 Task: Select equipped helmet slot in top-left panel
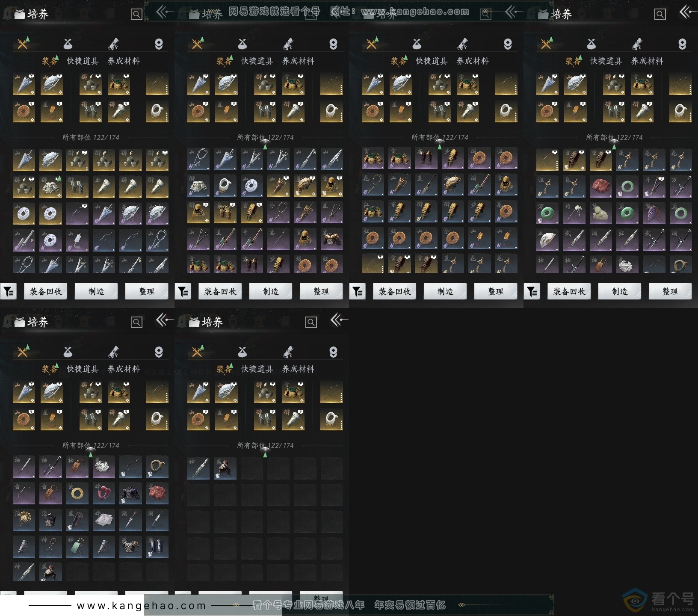91,84
